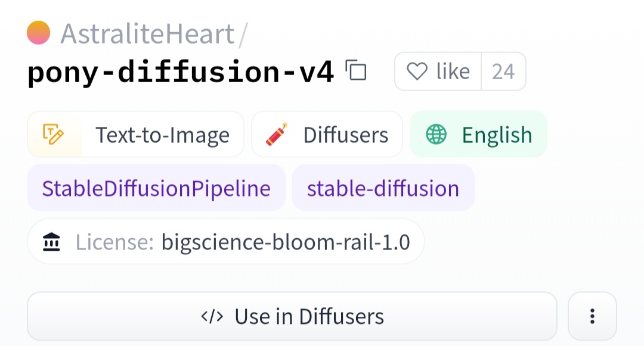This screenshot has height=346, width=644.
Task: Open the three-dot more options menu
Action: pos(592,316)
